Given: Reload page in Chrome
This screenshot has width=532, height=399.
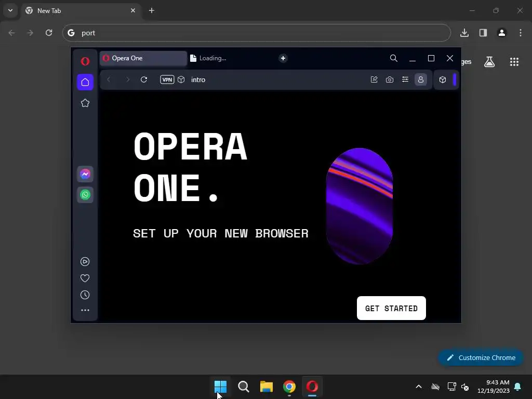Looking at the screenshot, I should [x=49, y=33].
